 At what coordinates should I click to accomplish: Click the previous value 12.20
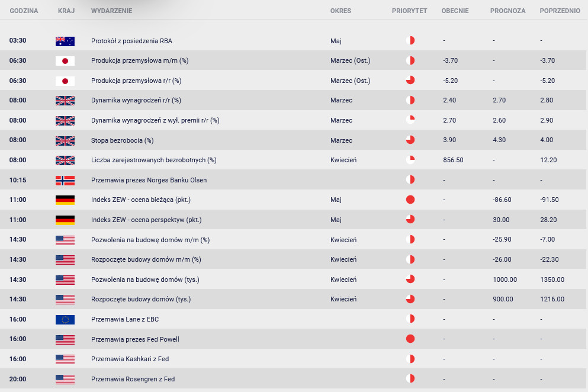[549, 160]
